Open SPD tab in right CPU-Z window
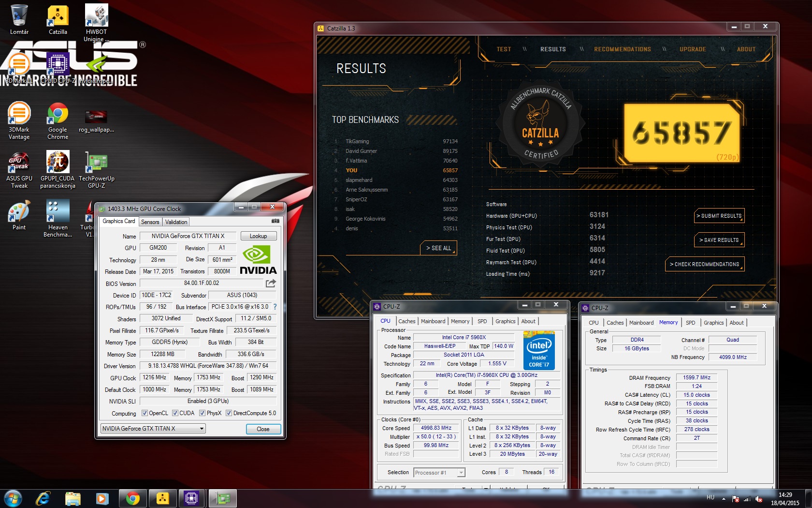Image resolution: width=812 pixels, height=508 pixels. [690, 323]
